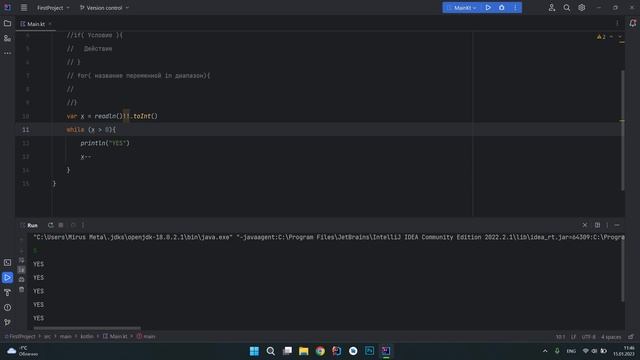640x360 pixels.
Task: Open the Run tool window sidebar button
Action: [7, 278]
